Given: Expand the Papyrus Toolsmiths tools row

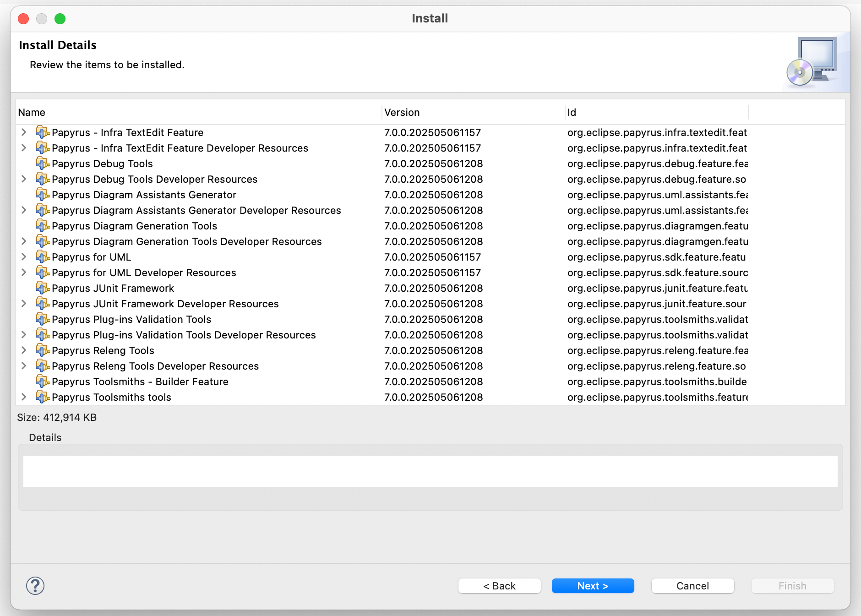Looking at the screenshot, I should [x=24, y=397].
